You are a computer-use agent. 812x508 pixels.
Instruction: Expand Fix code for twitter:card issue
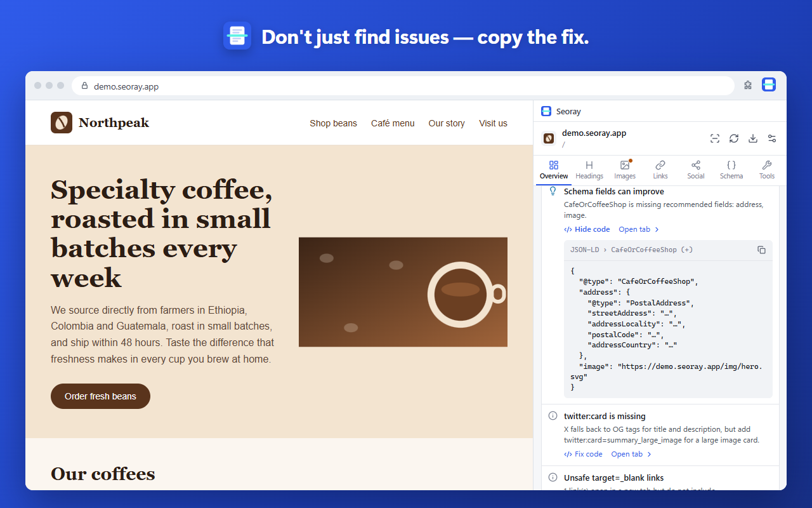(x=583, y=454)
